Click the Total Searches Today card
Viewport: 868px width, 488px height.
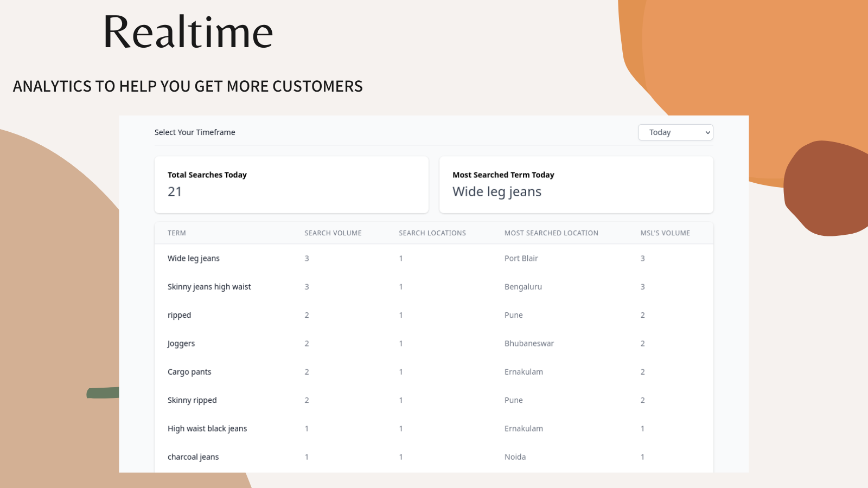click(x=291, y=184)
